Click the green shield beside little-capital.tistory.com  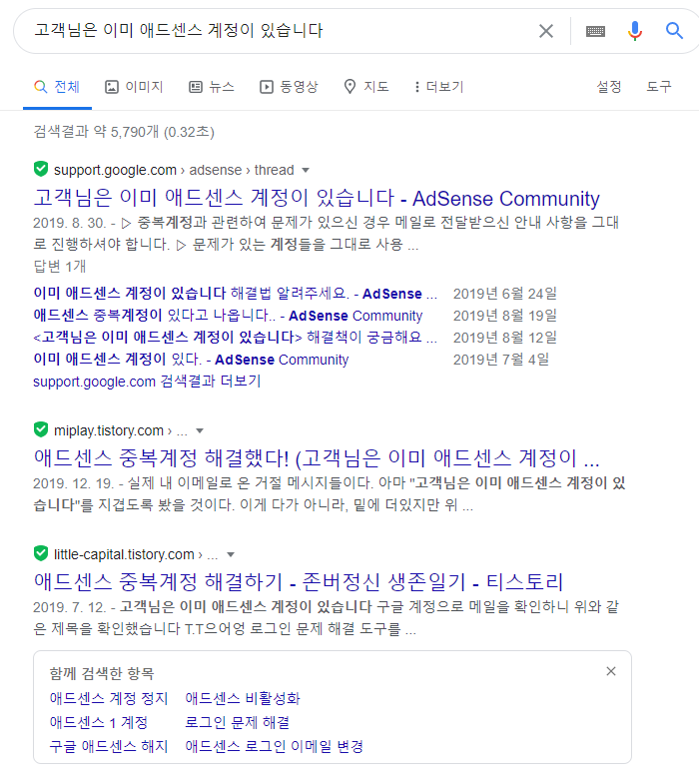tap(41, 553)
